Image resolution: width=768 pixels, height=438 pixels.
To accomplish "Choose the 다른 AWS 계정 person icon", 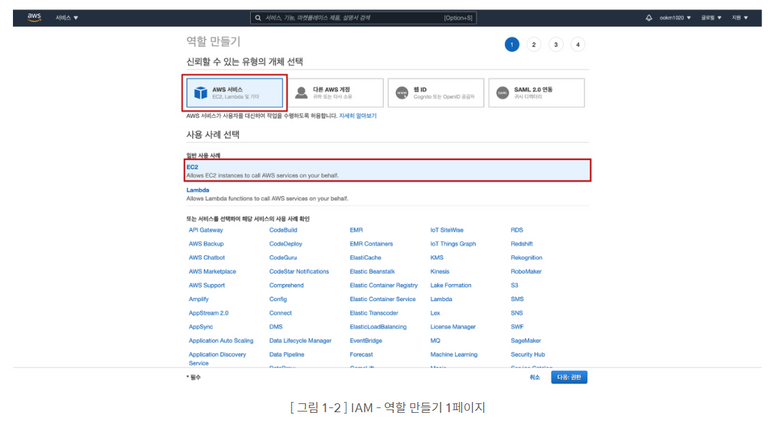I will click(301, 93).
